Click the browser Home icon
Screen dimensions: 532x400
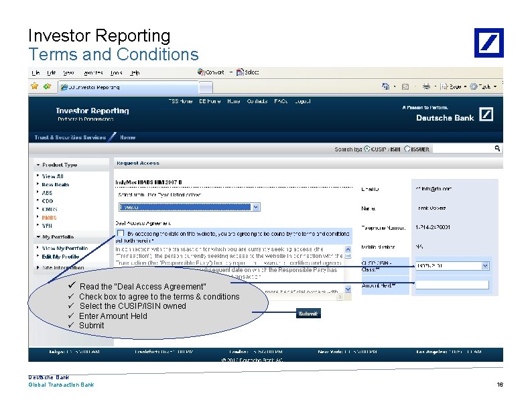tap(385, 86)
